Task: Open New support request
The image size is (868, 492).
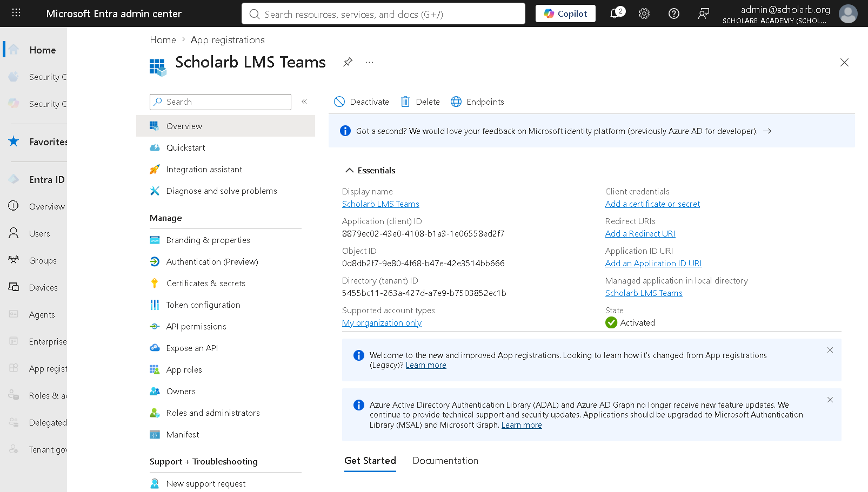Action: (226, 483)
